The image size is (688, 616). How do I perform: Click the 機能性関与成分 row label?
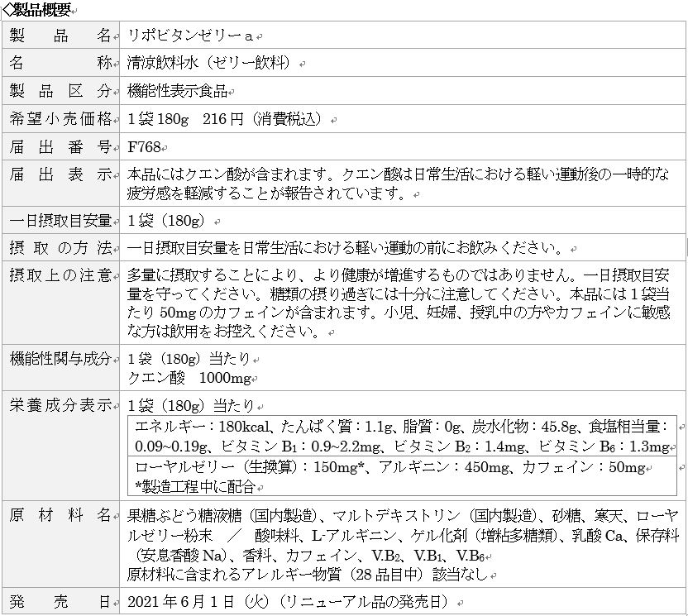60,359
